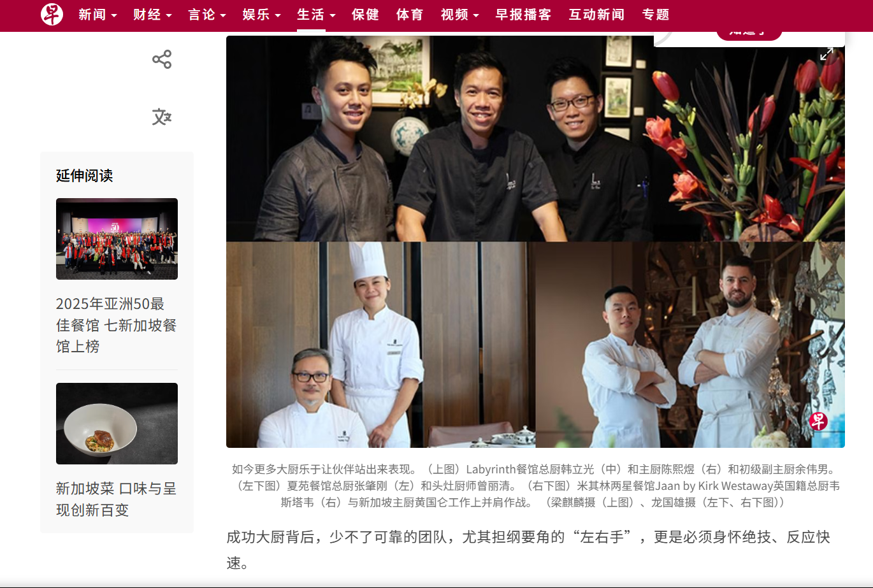Open the 2025年亚洲50最佳餐馆 article link

coord(116,325)
